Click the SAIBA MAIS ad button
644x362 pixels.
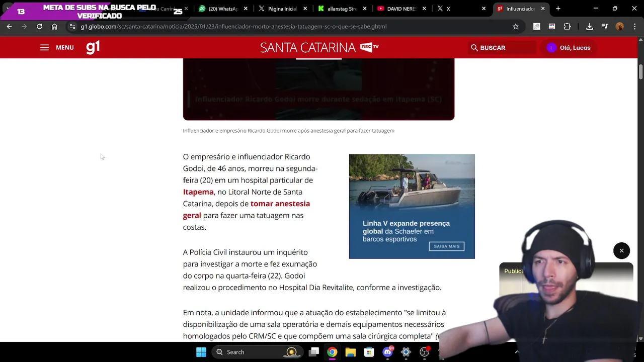pyautogui.click(x=446, y=246)
